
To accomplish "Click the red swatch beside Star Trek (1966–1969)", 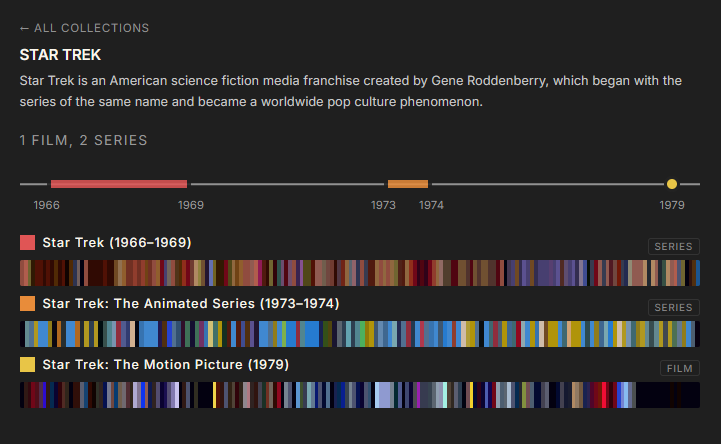I will pos(28,243).
